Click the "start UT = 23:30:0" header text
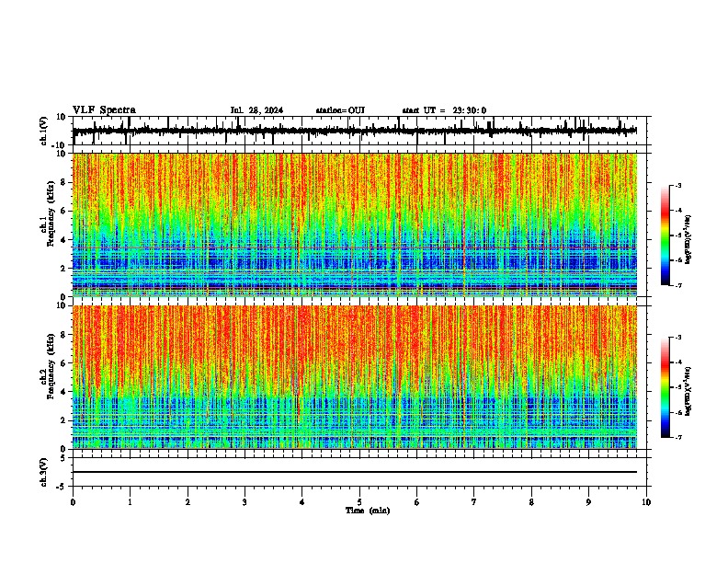Image resolution: width=728 pixels, height=563 pixels. [444, 110]
